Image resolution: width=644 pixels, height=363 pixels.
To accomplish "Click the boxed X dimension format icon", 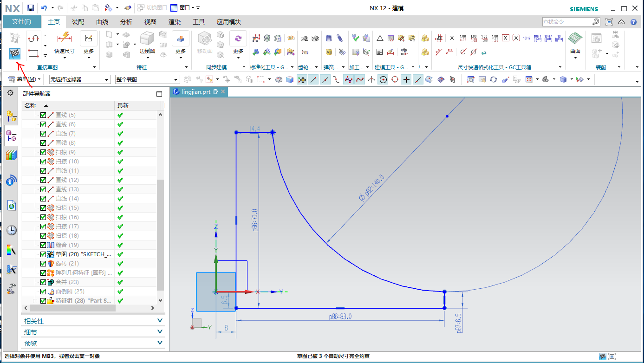I will click(x=506, y=38).
